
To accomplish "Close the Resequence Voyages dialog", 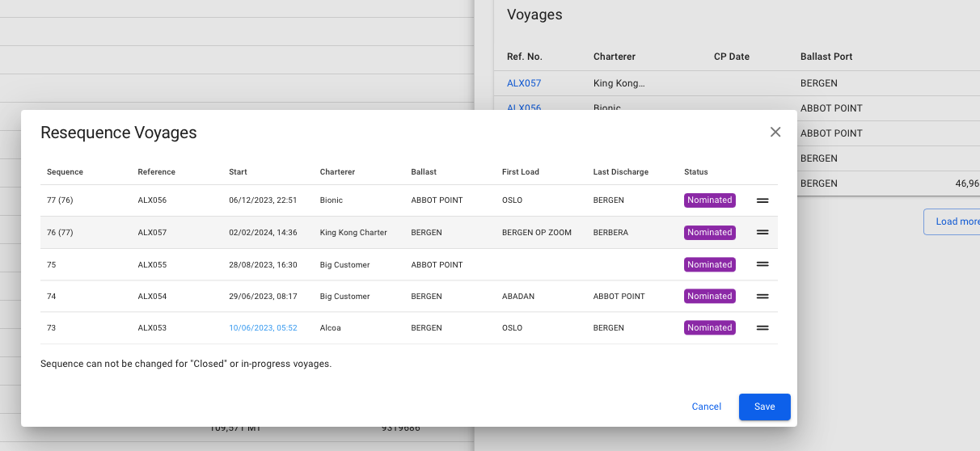I will point(775,133).
